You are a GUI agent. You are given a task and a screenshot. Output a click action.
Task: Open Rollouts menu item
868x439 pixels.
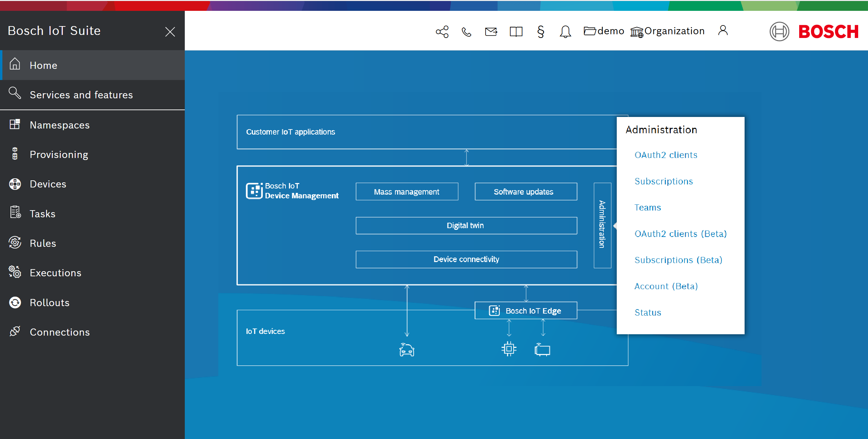(x=92, y=303)
